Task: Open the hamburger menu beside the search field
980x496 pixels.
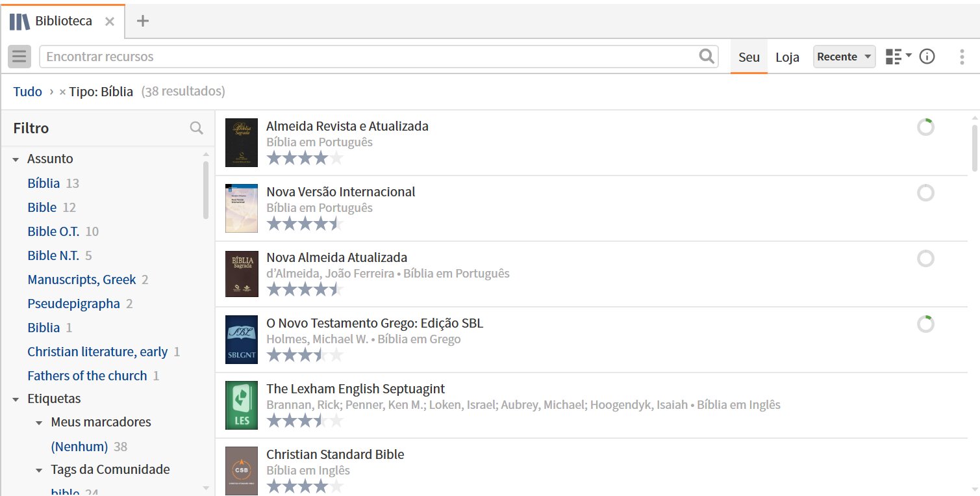Action: (19, 57)
